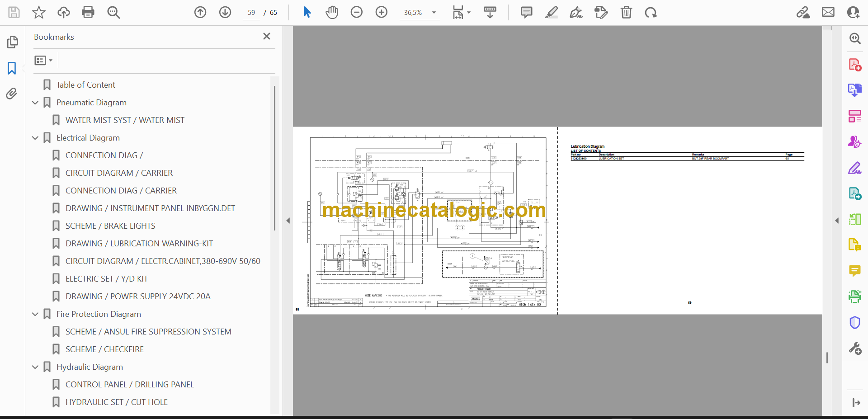Close the Bookmarks panel
868x419 pixels.
click(267, 36)
